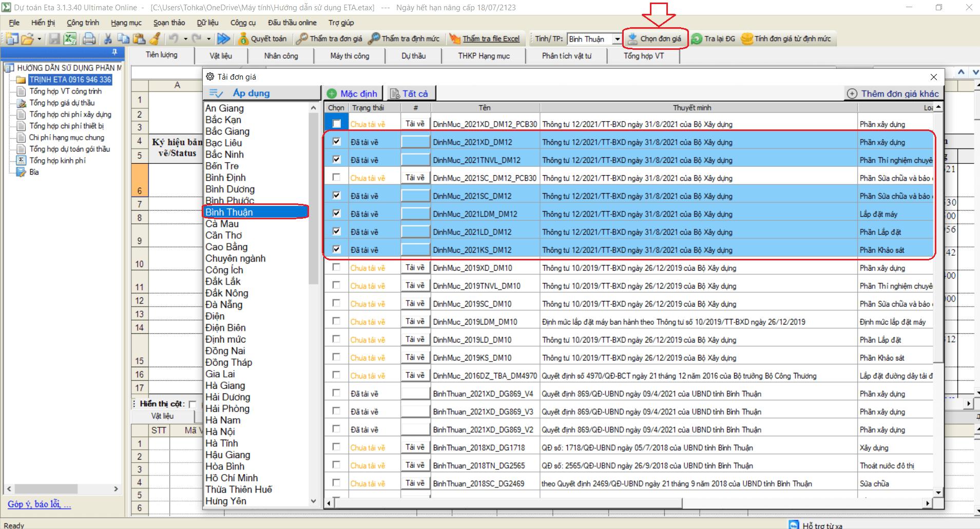Click the broom format painter icon

(x=155, y=39)
